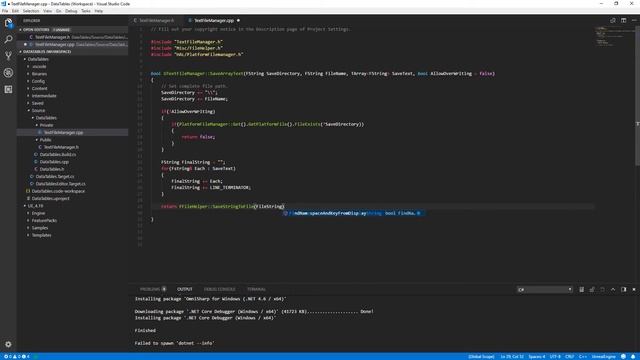Open TextFileManager.h in file tree under Public

61,147
